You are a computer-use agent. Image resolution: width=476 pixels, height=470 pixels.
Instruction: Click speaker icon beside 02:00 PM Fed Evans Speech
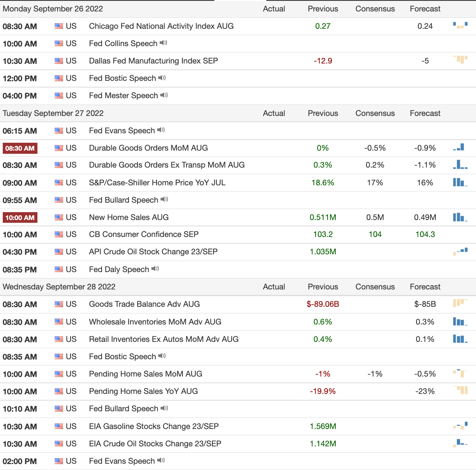click(161, 461)
